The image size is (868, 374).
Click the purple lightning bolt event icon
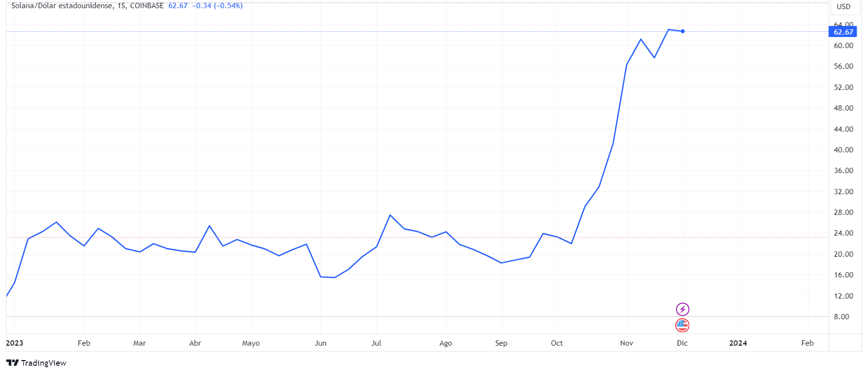[x=682, y=309]
